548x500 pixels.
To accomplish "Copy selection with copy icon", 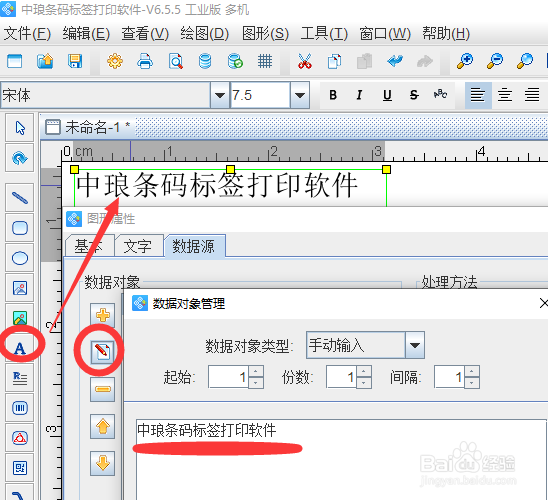I will click(334, 61).
